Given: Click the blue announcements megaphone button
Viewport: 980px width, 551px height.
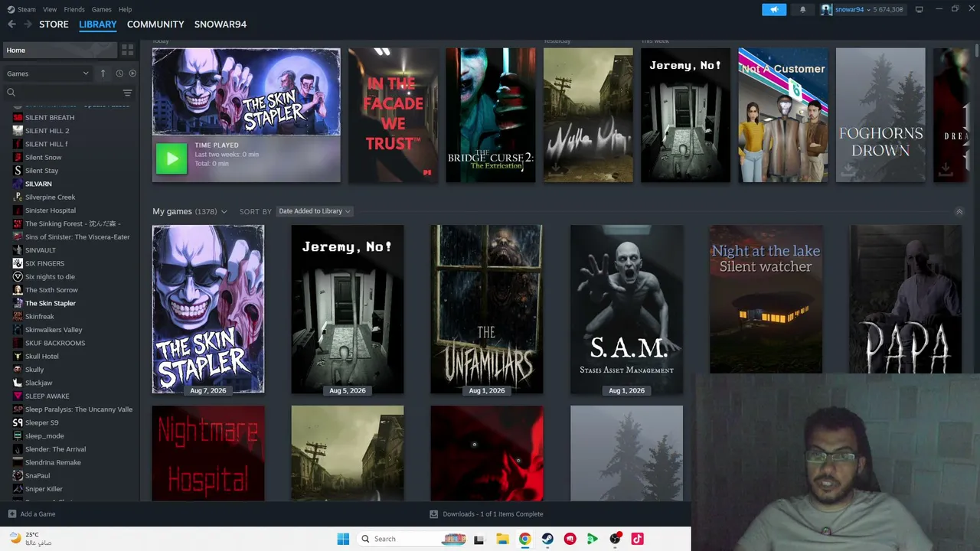Looking at the screenshot, I should pos(774,9).
